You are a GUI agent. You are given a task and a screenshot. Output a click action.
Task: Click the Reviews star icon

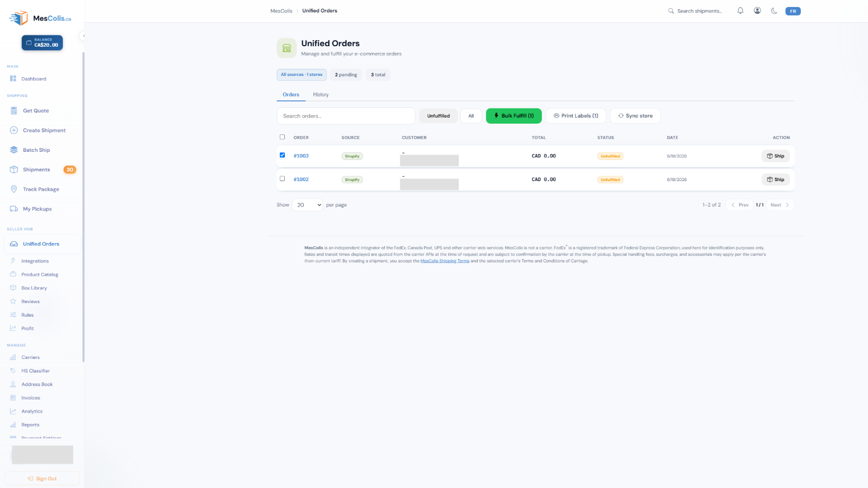click(13, 301)
